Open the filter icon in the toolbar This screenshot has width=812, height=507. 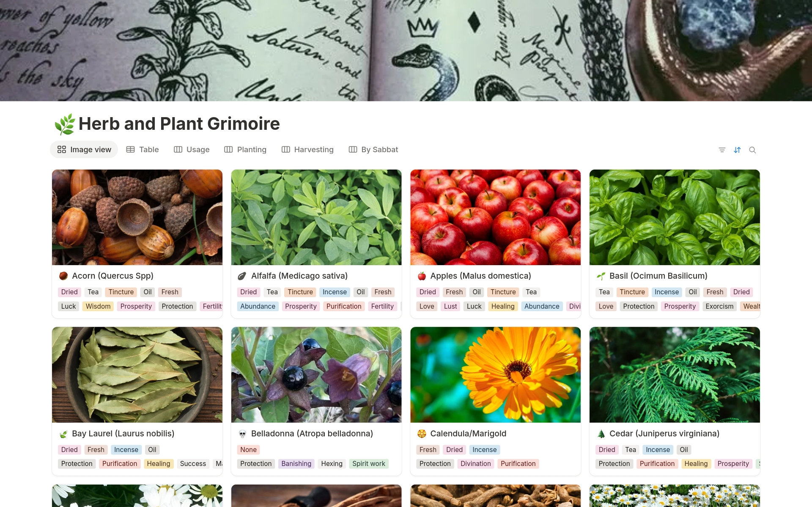pyautogui.click(x=722, y=150)
